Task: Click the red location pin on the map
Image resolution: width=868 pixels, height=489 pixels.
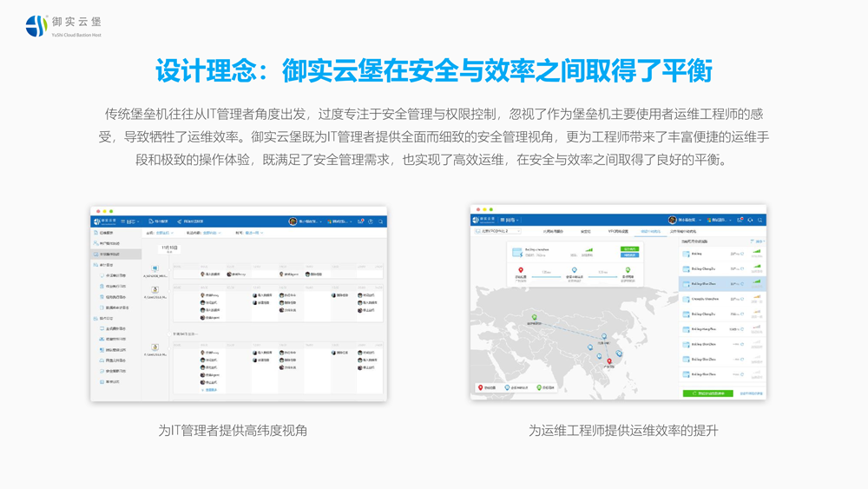Action: pyautogui.click(x=609, y=360)
